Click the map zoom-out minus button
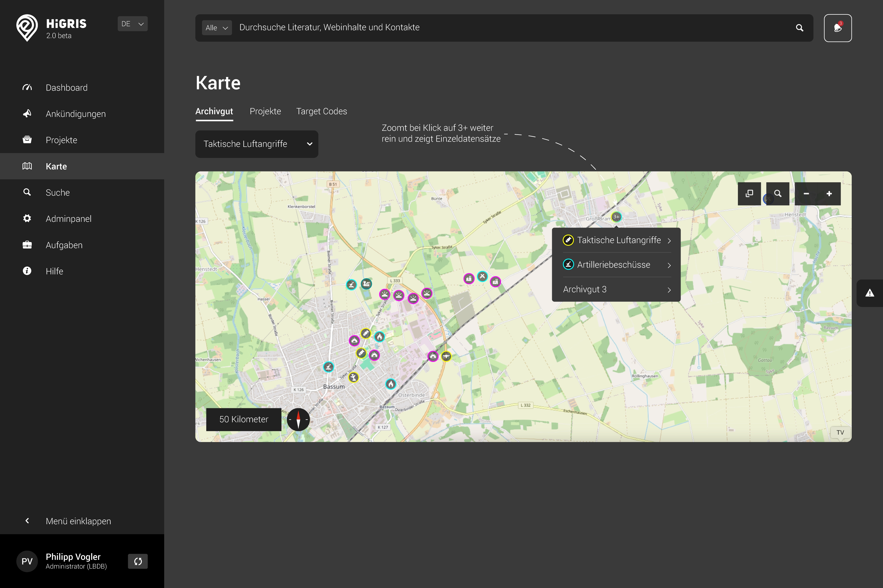Viewport: 883px width, 588px height. pos(806,194)
